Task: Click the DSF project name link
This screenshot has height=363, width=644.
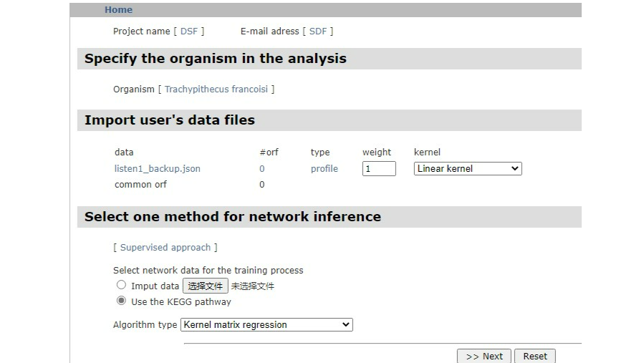Action: pos(189,32)
